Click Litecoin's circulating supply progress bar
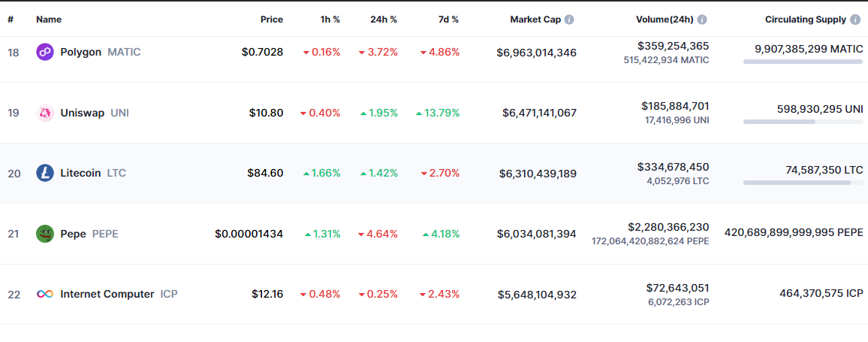 point(803,183)
